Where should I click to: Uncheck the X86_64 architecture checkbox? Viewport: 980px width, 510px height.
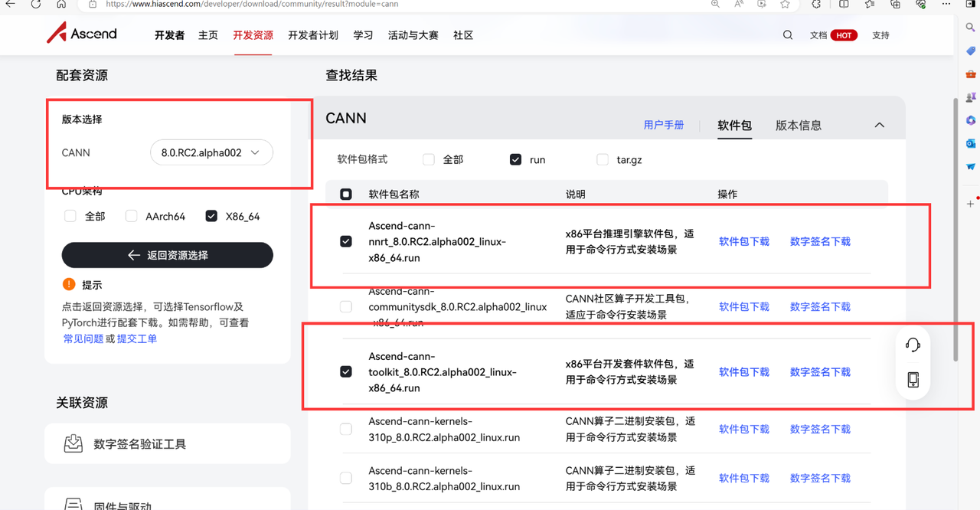pos(211,216)
